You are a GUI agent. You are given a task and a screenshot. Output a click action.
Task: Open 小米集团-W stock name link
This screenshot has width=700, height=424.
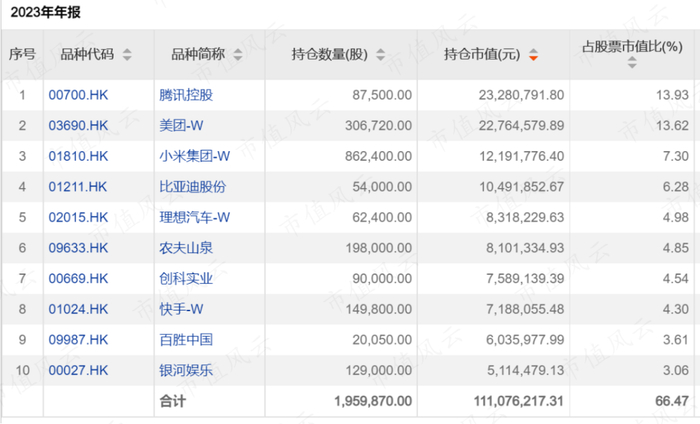point(195,156)
